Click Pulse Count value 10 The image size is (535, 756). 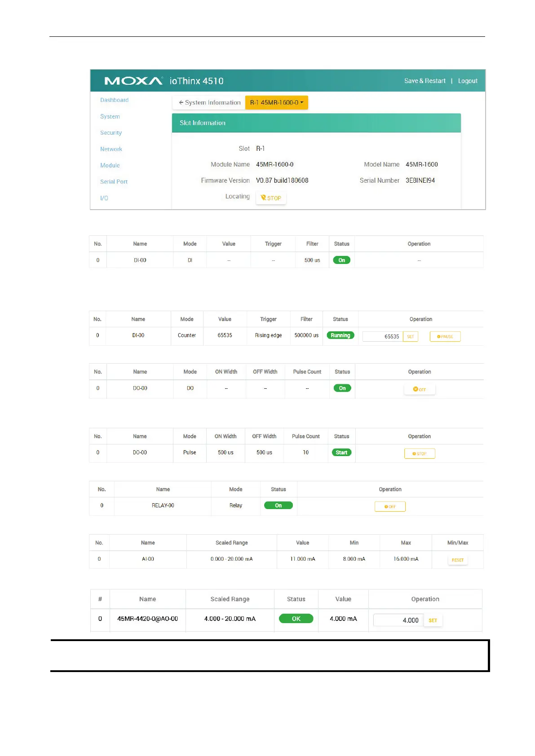click(306, 453)
